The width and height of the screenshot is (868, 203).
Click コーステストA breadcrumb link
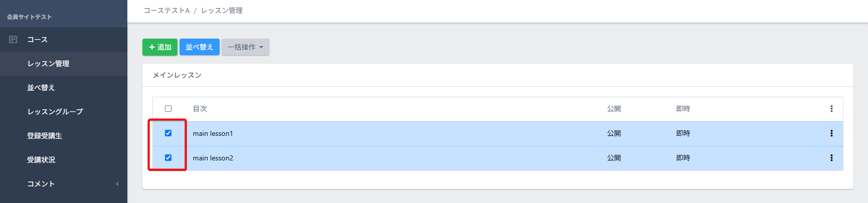click(166, 11)
